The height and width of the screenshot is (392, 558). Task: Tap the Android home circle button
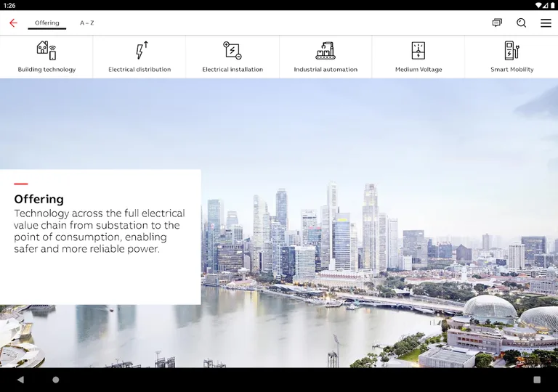[56, 380]
